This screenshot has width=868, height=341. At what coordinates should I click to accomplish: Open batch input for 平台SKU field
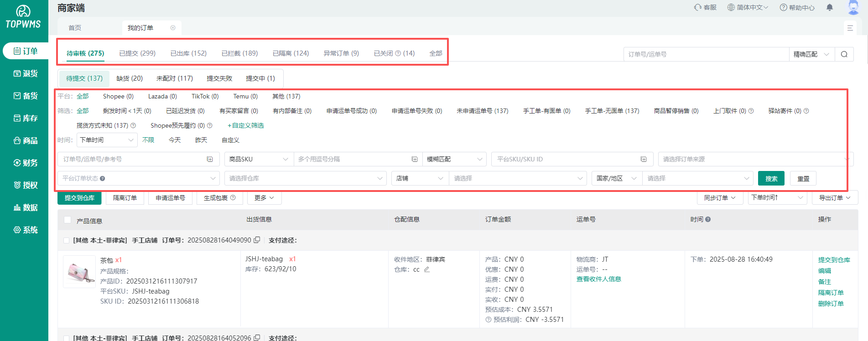point(644,159)
